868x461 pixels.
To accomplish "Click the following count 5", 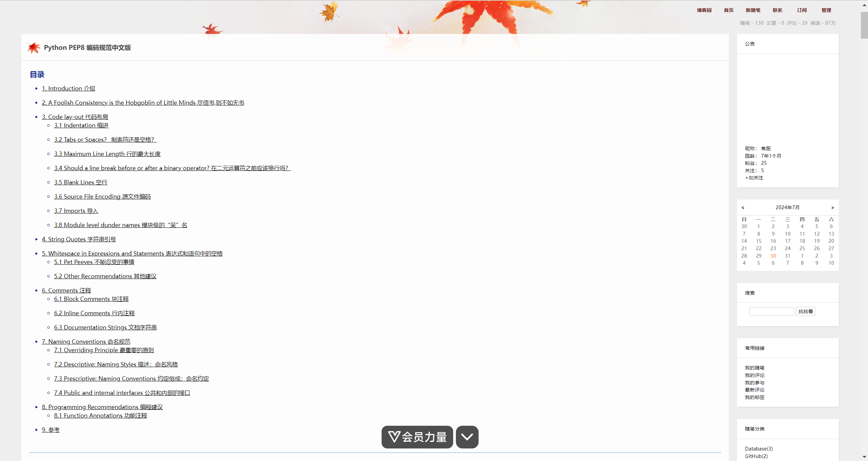I will tap(763, 171).
